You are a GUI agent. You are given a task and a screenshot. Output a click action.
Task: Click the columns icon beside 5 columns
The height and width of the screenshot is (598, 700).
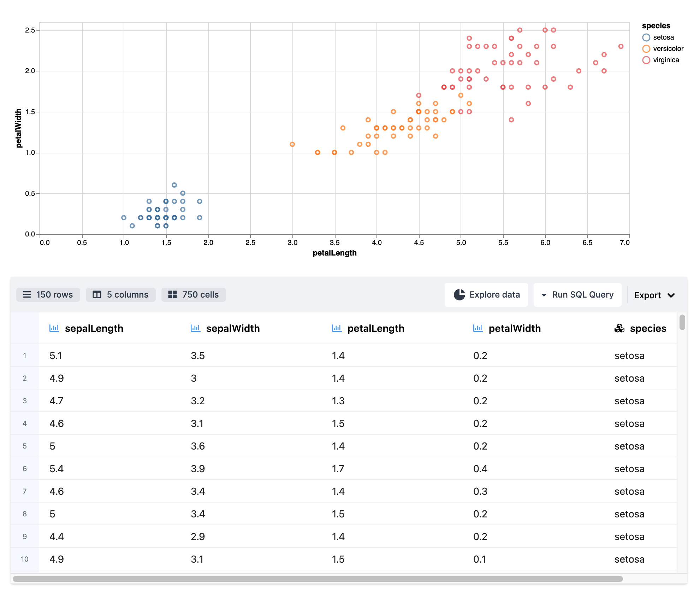[x=97, y=295]
